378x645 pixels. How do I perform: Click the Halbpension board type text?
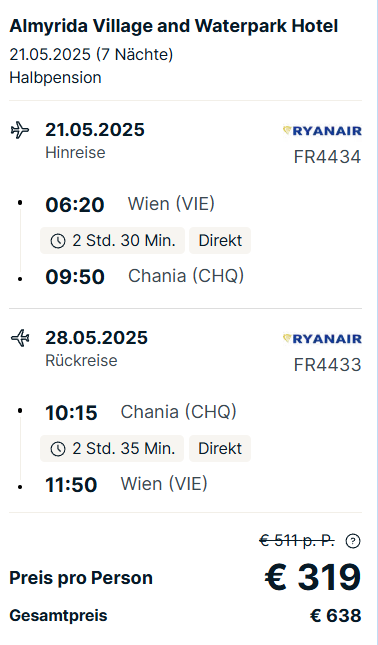tap(55, 78)
